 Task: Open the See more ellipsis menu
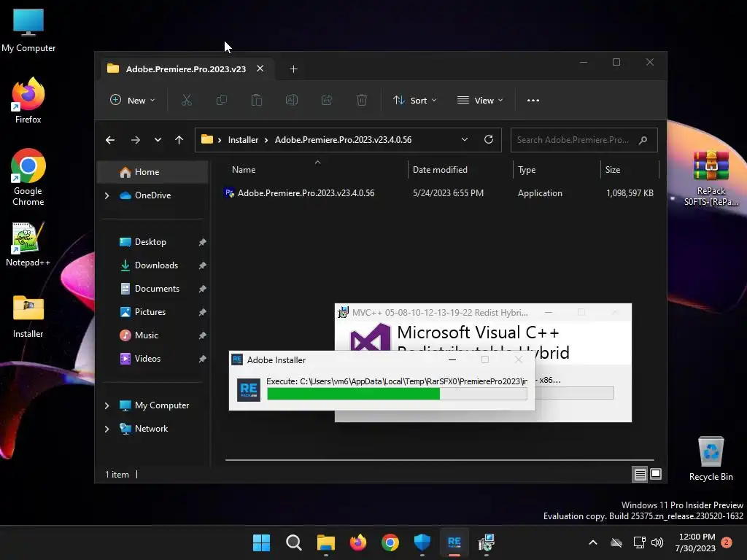coord(533,100)
